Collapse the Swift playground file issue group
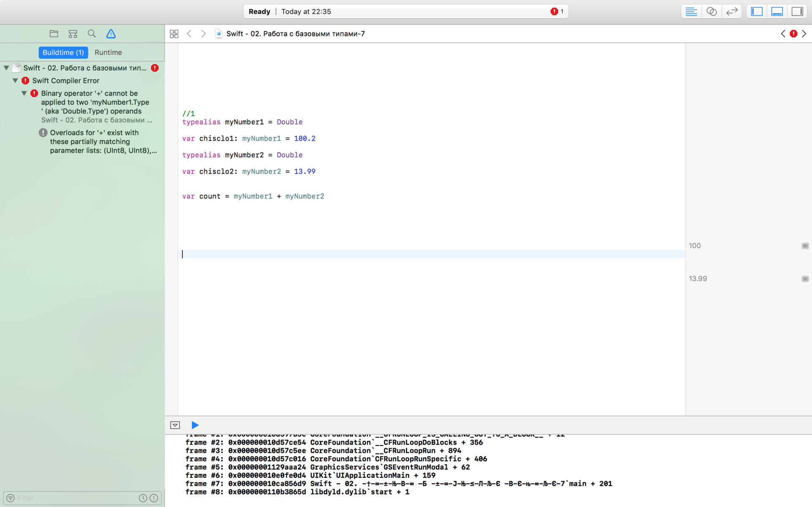The width and height of the screenshot is (812, 507). pyautogui.click(x=6, y=68)
